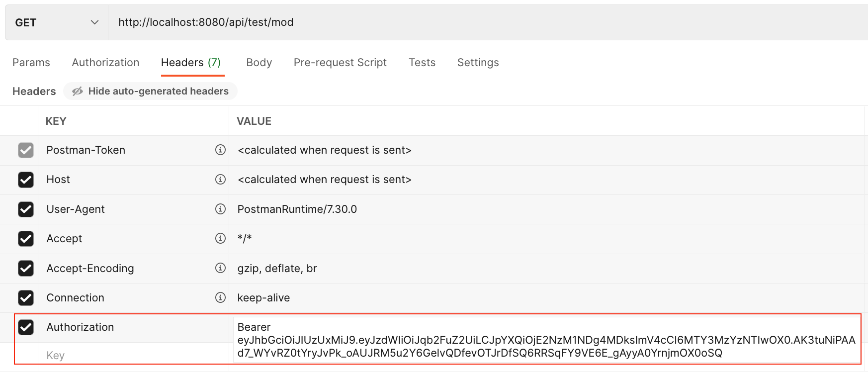Image resolution: width=868 pixels, height=381 pixels.
Task: Toggle the Authorization header checkbox
Action: click(x=26, y=327)
